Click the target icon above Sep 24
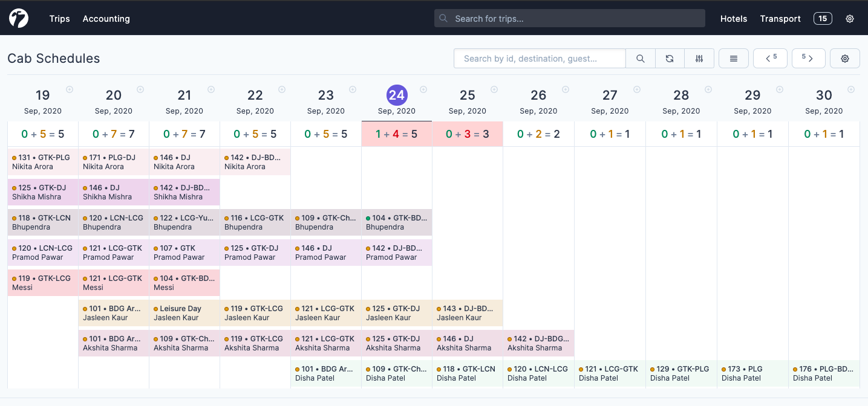 pyautogui.click(x=424, y=89)
